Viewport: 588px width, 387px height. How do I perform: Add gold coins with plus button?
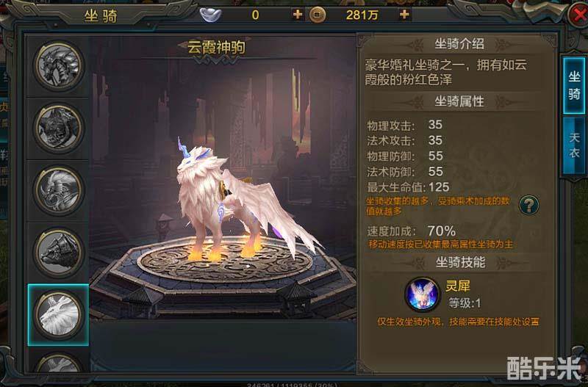point(404,15)
